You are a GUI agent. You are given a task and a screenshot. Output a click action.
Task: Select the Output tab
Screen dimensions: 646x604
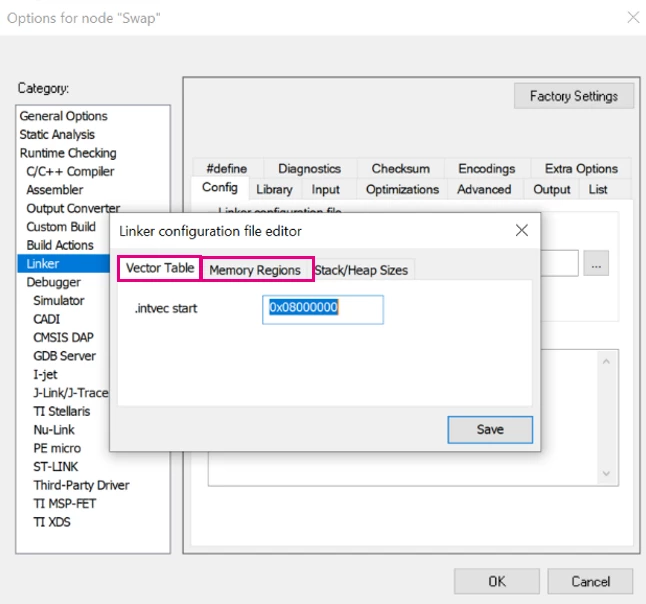click(x=552, y=190)
